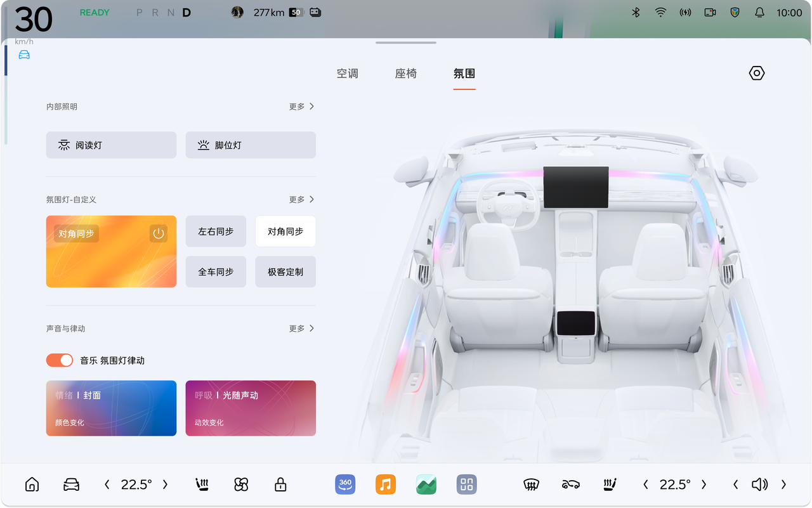Lower volume with left arrow
Screen dimensions: 812x508
click(736, 485)
